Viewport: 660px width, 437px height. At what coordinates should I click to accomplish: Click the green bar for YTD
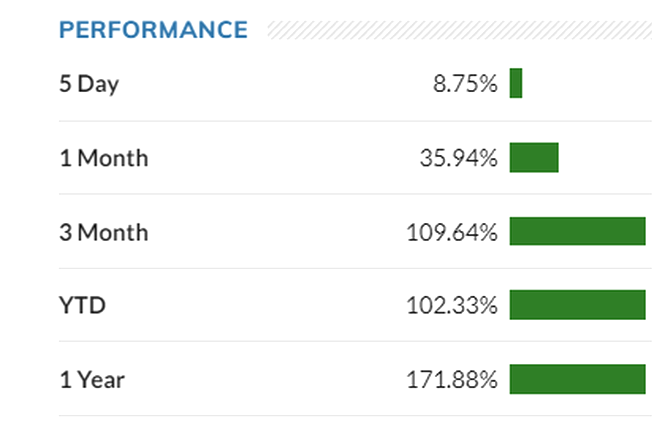[577, 305]
